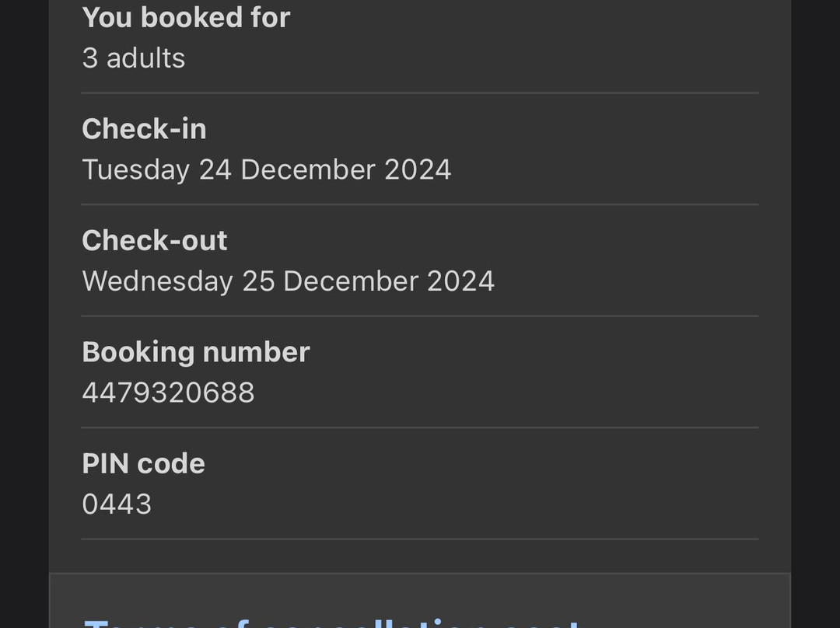Click the divider line below the booking number
This screenshot has height=628, width=840.
[x=420, y=427]
